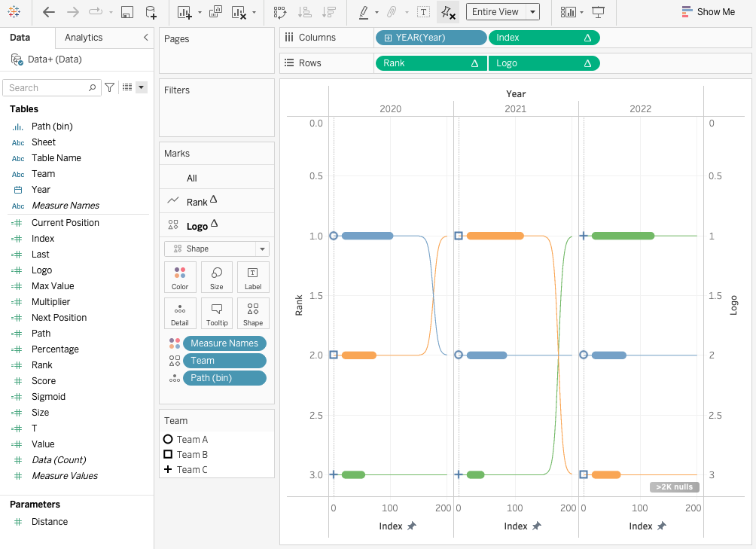Select Team B in shape legend
Viewport: 756px width, 549px height.
(x=186, y=455)
